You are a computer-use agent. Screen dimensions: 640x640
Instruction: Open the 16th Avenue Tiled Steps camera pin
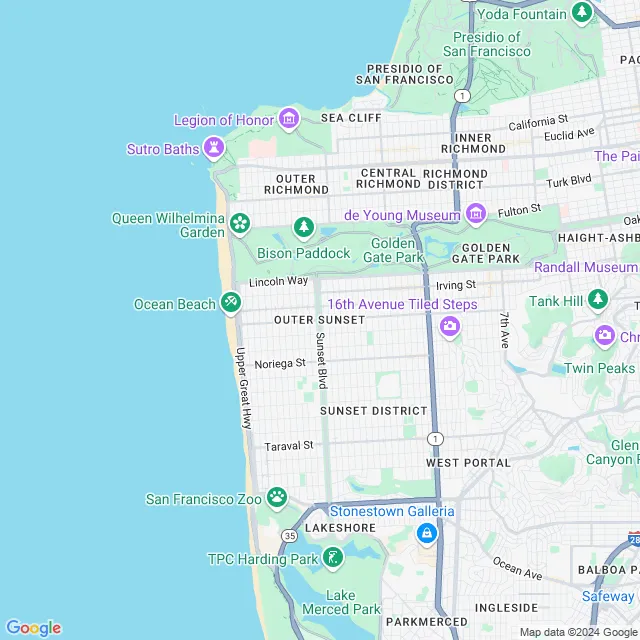[450, 327]
